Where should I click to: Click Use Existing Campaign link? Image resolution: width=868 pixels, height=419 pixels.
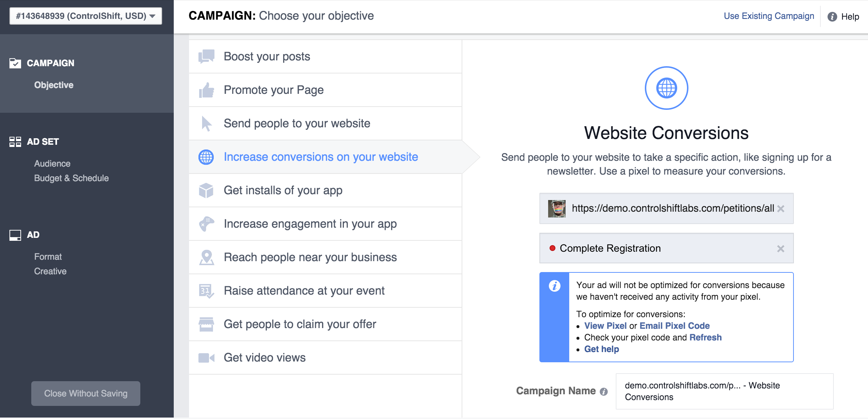pos(769,16)
